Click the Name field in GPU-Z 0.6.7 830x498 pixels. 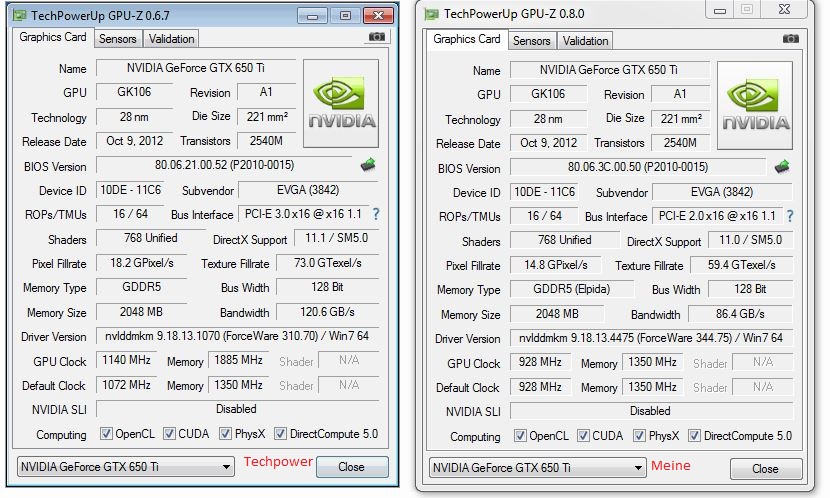click(x=195, y=68)
